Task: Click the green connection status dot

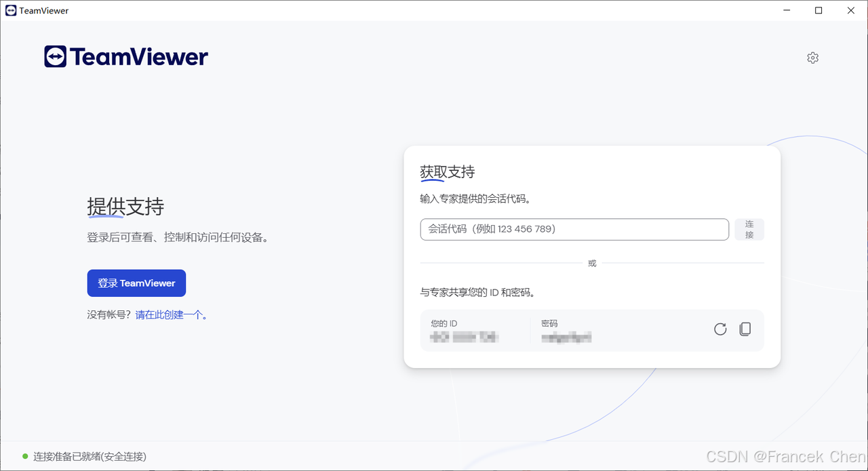Action: pos(26,457)
